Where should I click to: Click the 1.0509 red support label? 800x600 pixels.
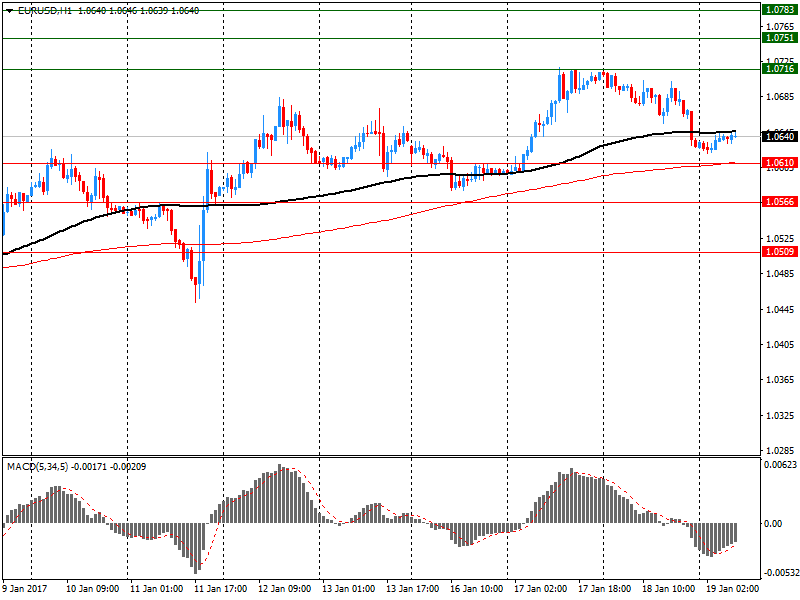pyautogui.click(x=780, y=252)
